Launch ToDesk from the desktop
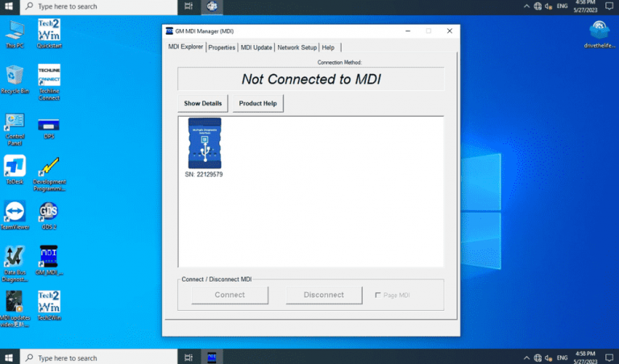Viewport: 619px width, 364px height. click(x=15, y=168)
